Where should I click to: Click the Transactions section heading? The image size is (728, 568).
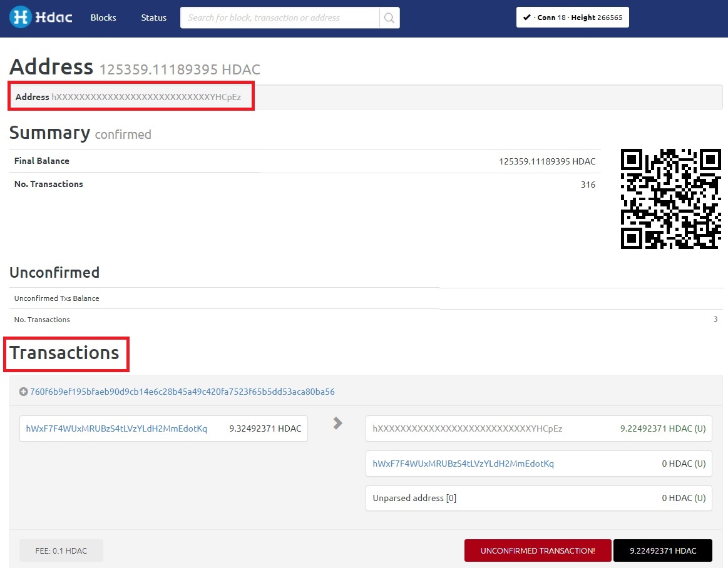(64, 353)
